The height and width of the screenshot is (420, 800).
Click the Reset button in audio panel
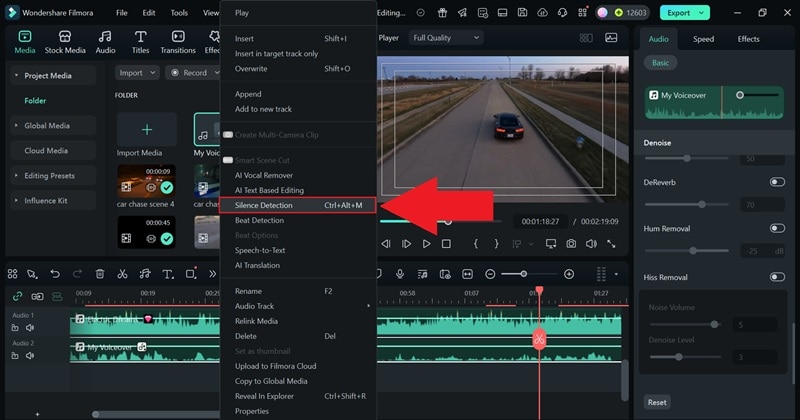[x=657, y=402]
